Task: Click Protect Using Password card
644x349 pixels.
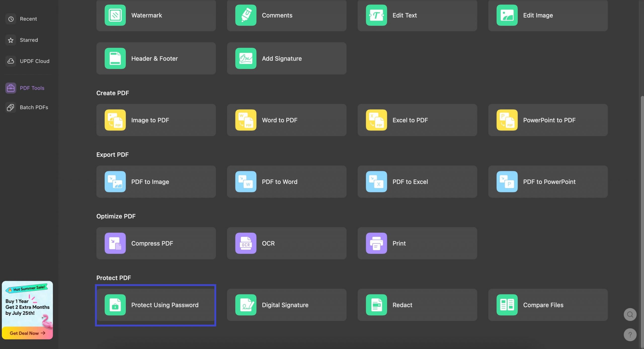Action: point(156,305)
